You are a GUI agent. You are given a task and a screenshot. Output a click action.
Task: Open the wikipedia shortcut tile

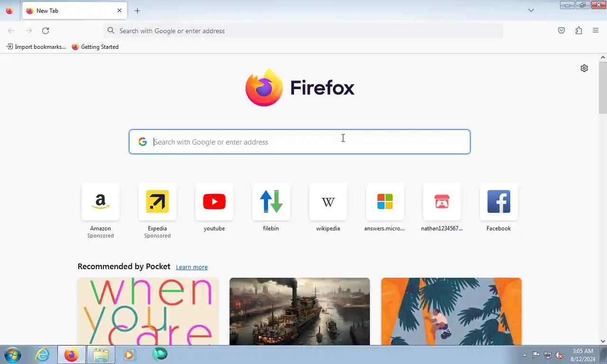pos(328,202)
